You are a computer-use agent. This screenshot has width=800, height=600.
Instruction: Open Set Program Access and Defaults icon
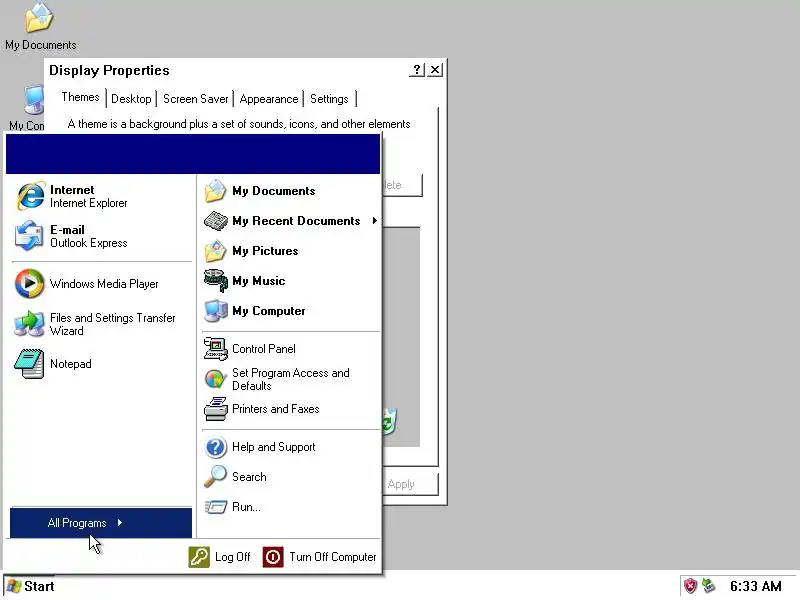(x=215, y=379)
